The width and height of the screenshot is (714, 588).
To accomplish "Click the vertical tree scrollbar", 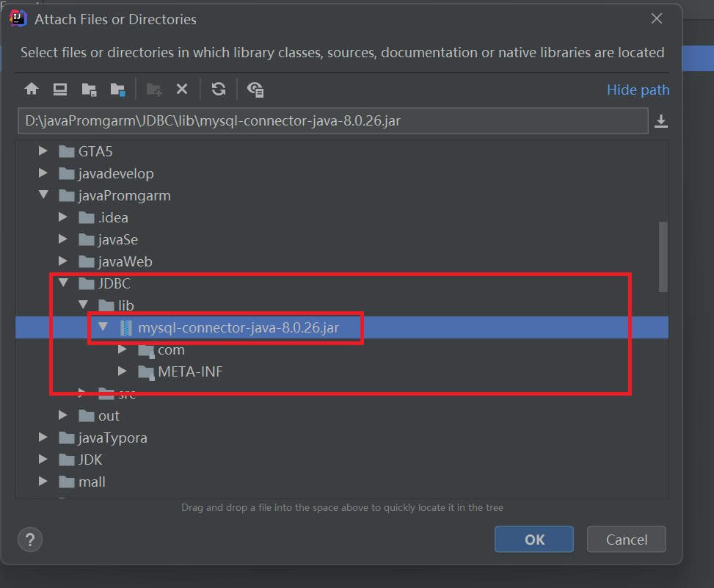I will pyautogui.click(x=663, y=257).
